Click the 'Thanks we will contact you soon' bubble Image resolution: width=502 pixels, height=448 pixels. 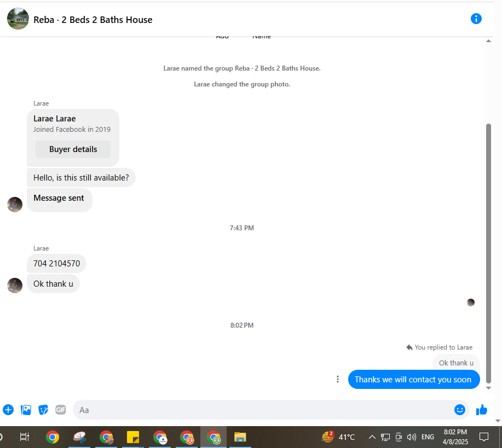tap(414, 380)
